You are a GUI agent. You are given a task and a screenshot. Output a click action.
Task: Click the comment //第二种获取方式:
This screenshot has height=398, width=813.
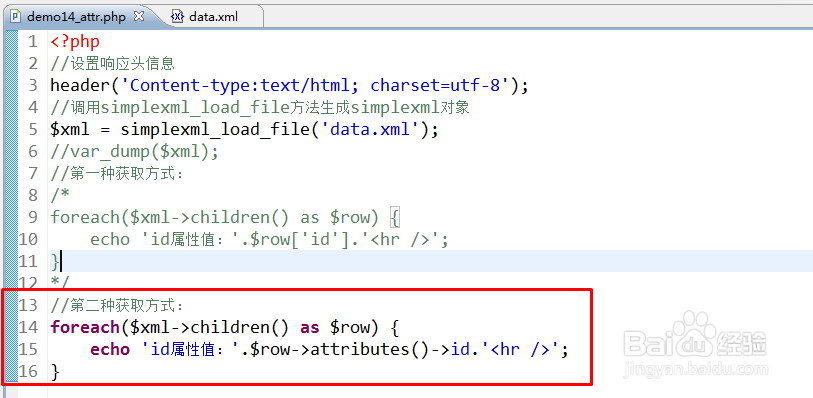(117, 305)
